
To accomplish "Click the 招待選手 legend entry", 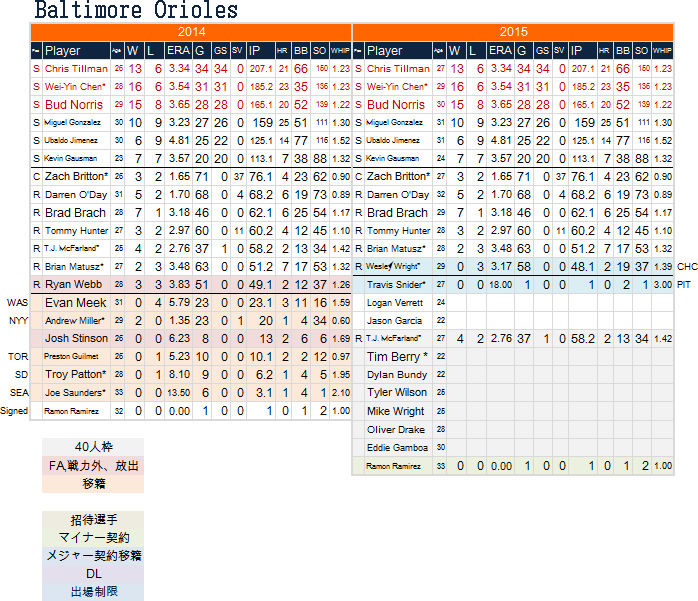I will tap(93, 520).
